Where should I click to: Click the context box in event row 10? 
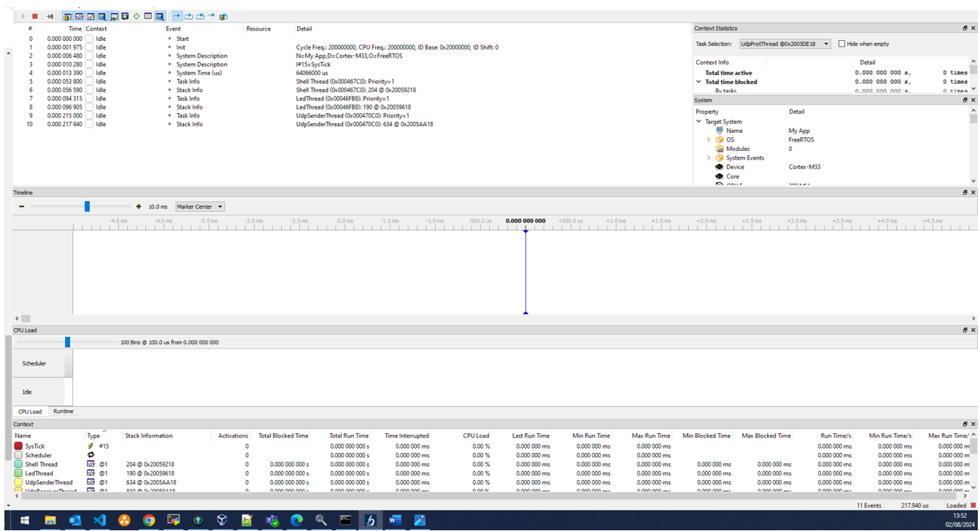89,125
